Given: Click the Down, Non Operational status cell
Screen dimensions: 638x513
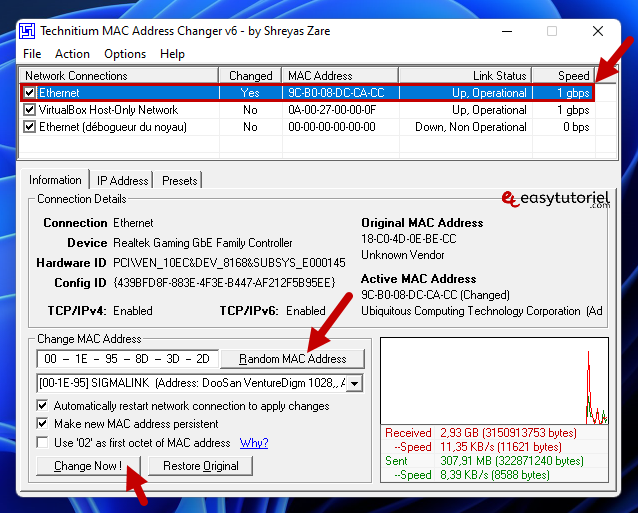Looking at the screenshot, I should [x=471, y=127].
